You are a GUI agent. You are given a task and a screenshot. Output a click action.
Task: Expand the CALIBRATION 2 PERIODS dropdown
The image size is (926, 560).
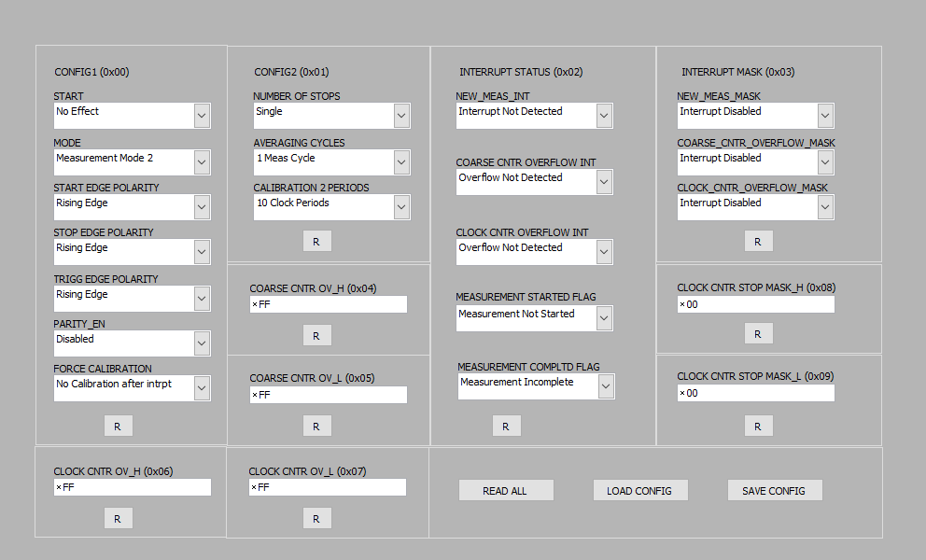click(x=401, y=207)
